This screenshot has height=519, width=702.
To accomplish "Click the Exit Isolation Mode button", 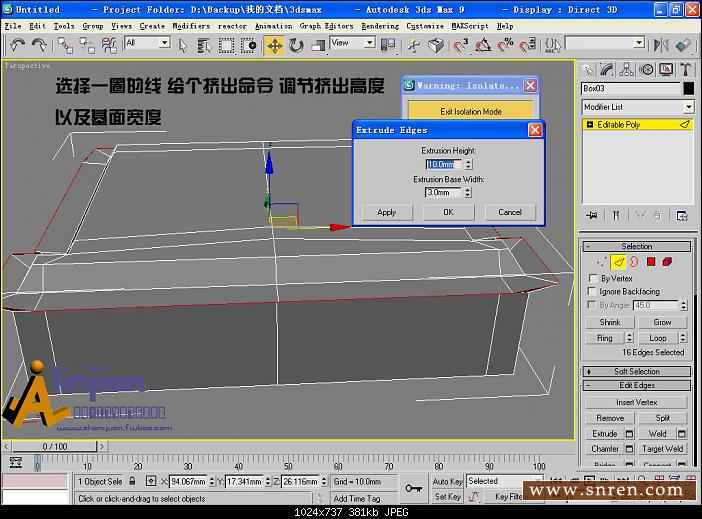I will (x=470, y=111).
